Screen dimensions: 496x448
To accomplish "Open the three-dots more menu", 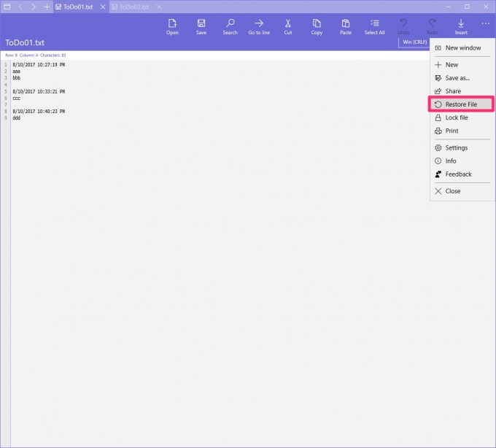I will click(485, 24).
